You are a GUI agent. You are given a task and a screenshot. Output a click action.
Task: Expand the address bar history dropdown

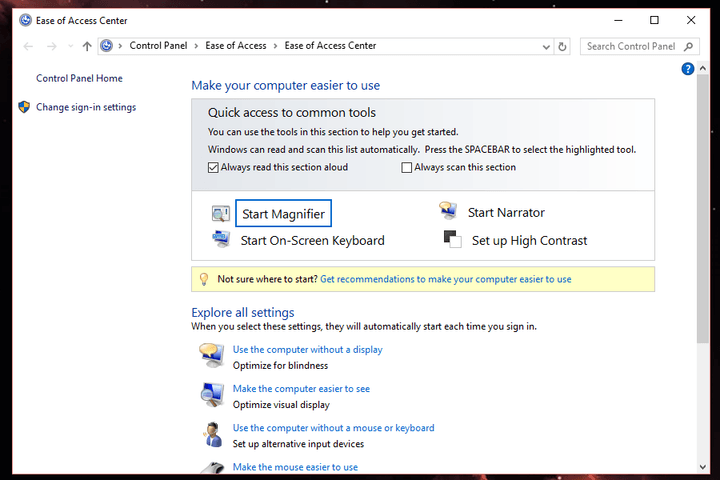coord(546,47)
